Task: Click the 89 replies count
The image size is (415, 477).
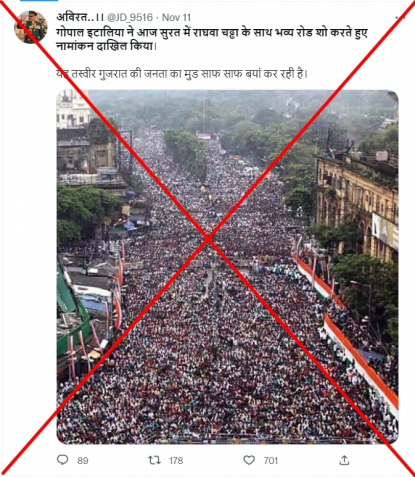Action: click(83, 461)
